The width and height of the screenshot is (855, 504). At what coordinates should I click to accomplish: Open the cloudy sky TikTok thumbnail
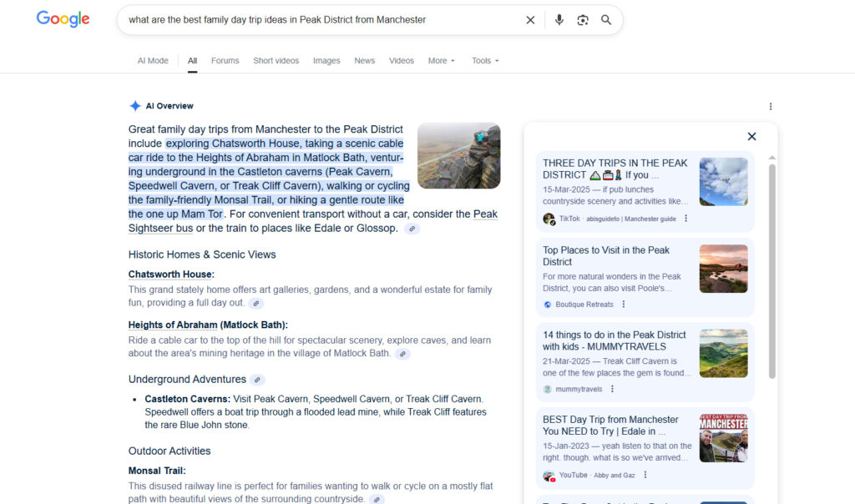click(x=724, y=181)
